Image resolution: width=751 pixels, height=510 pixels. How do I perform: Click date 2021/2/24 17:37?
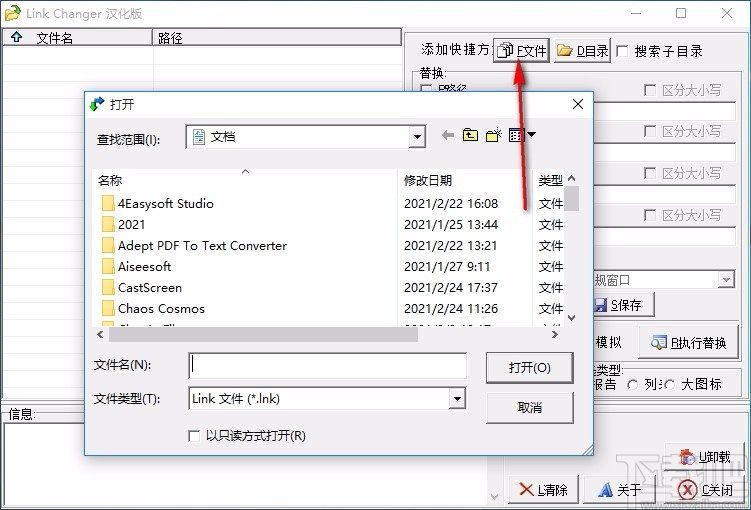coord(451,288)
